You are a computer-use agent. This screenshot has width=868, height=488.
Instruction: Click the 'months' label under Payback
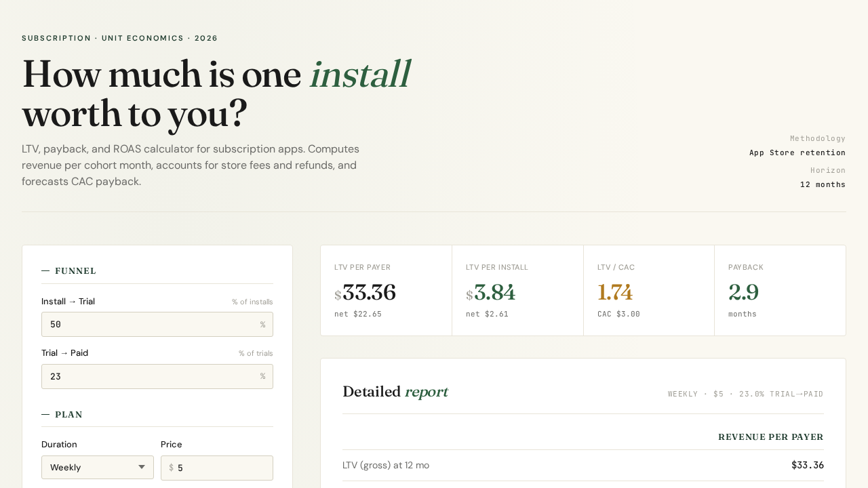(x=743, y=314)
